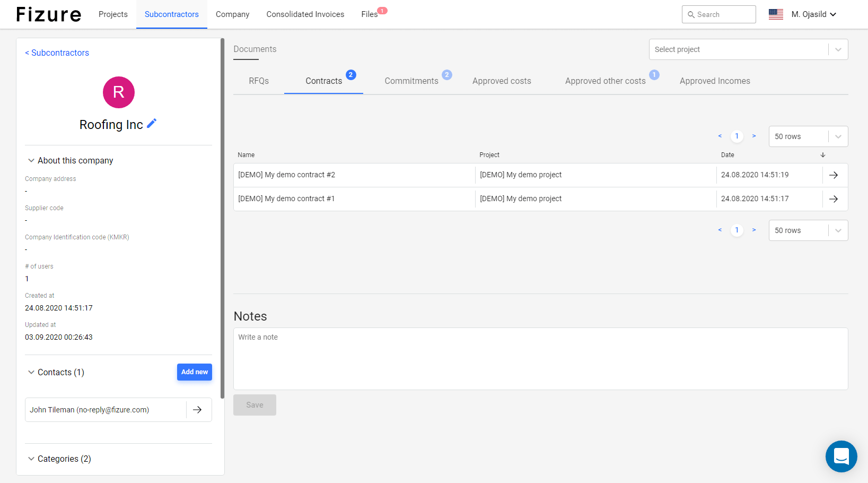
Task: Click the Write a note text area
Action: [541, 359]
